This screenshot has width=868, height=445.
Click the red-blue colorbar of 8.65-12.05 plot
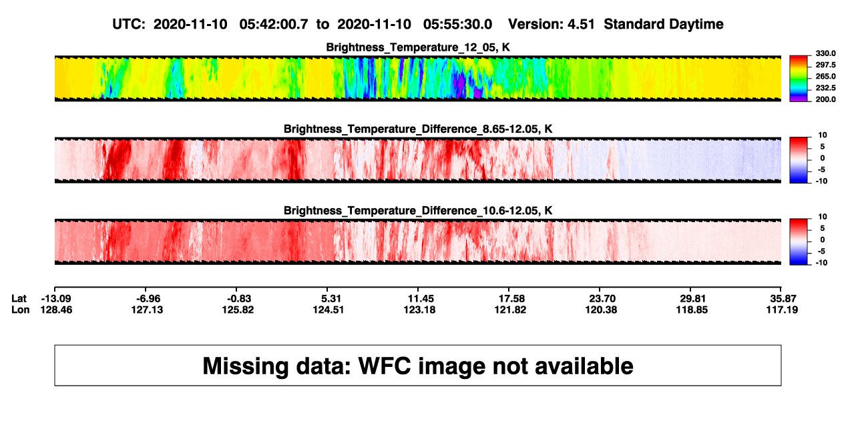pyautogui.click(x=799, y=160)
